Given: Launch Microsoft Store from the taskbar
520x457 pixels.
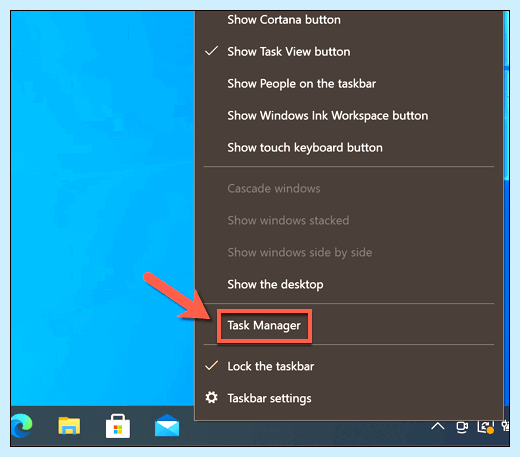Looking at the screenshot, I should click(118, 426).
